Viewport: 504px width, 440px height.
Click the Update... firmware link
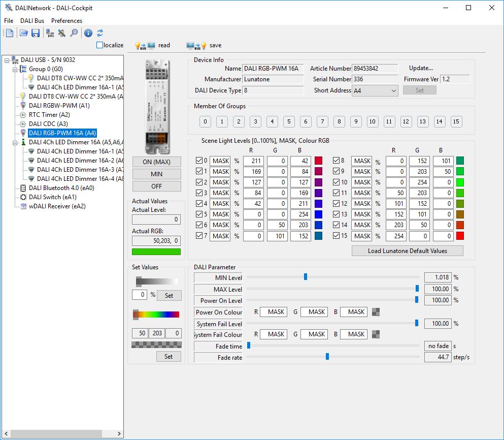(421, 68)
